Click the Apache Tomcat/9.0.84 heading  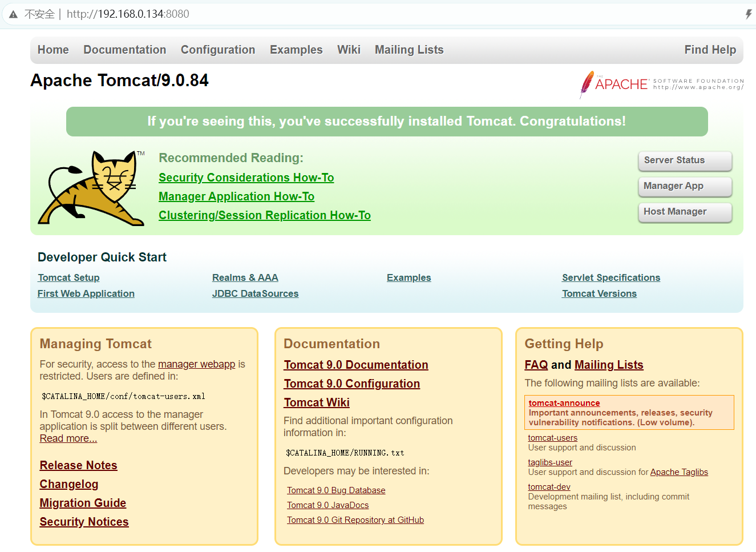[120, 80]
